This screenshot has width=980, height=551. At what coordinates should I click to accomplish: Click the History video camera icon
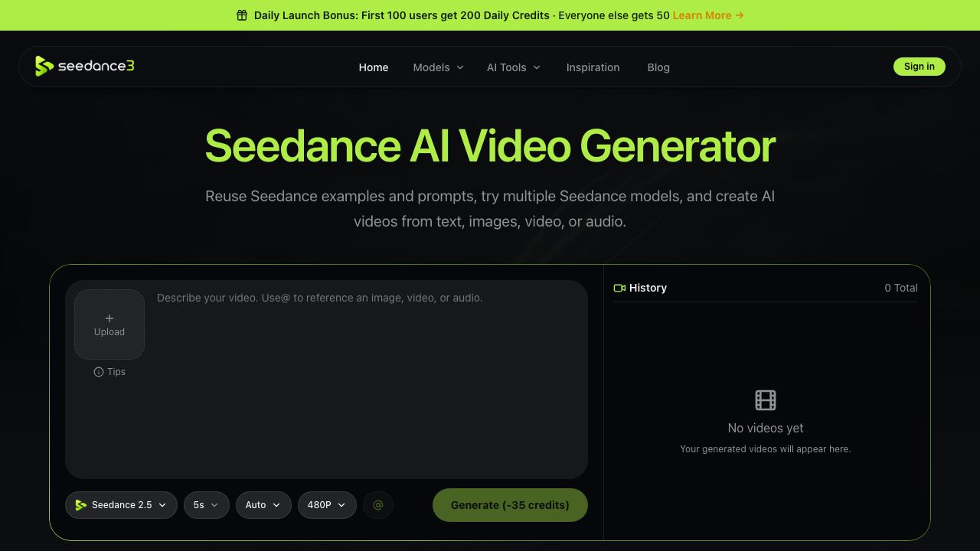click(x=619, y=288)
